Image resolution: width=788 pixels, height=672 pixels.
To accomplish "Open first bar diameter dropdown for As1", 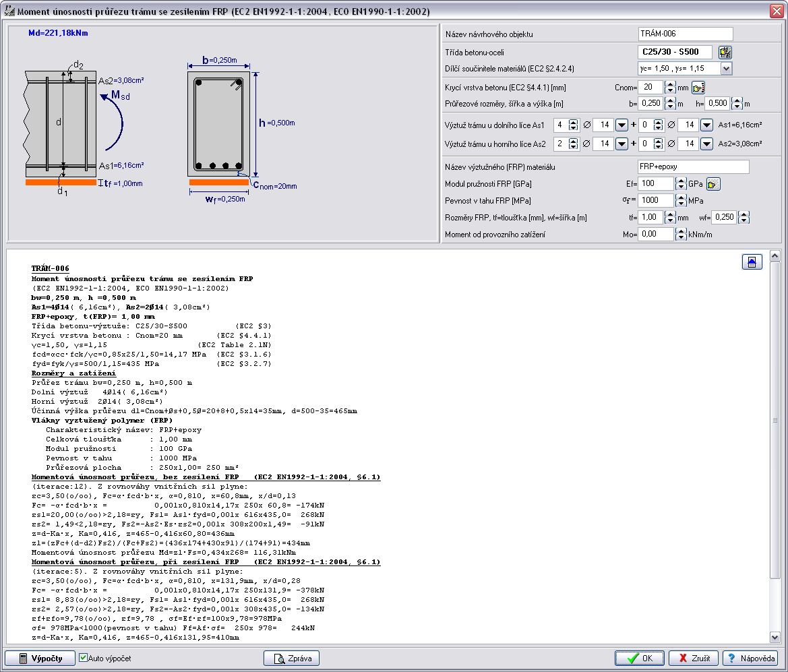I will pyautogui.click(x=622, y=125).
